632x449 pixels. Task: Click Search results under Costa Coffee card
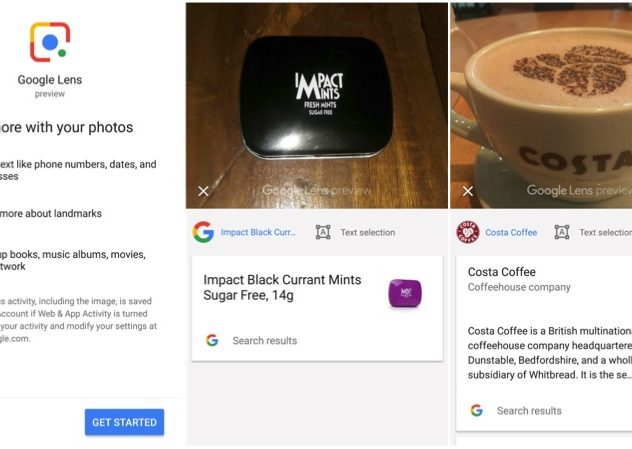point(529,411)
